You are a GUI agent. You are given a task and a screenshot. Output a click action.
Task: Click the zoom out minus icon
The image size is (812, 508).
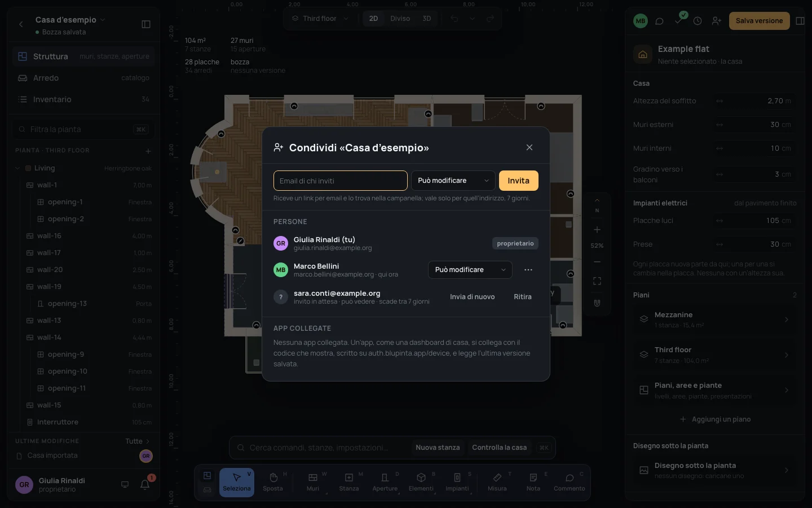[597, 262]
